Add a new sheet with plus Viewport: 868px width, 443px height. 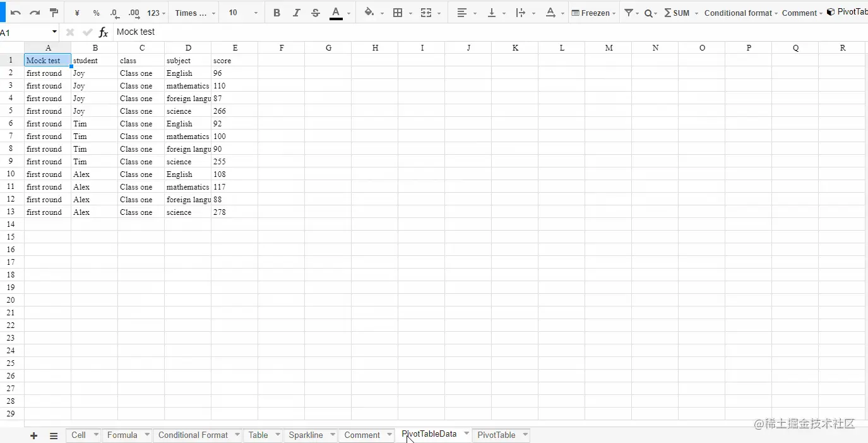pyautogui.click(x=34, y=435)
